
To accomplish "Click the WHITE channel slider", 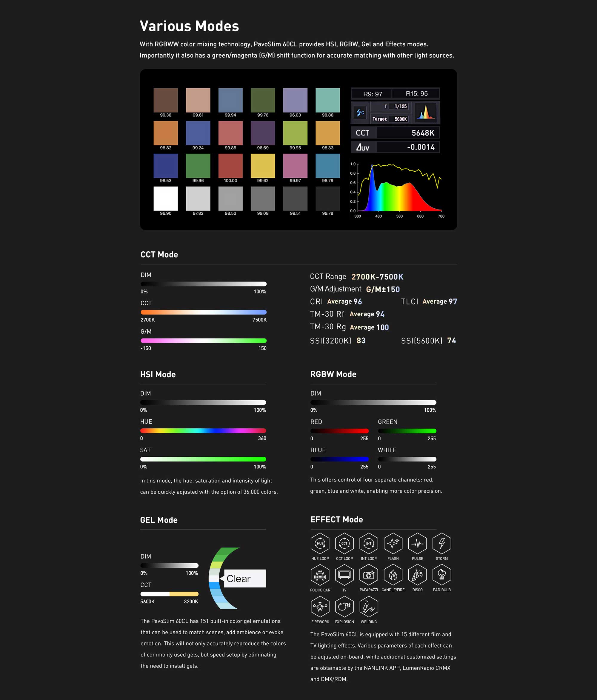I will coord(407,459).
